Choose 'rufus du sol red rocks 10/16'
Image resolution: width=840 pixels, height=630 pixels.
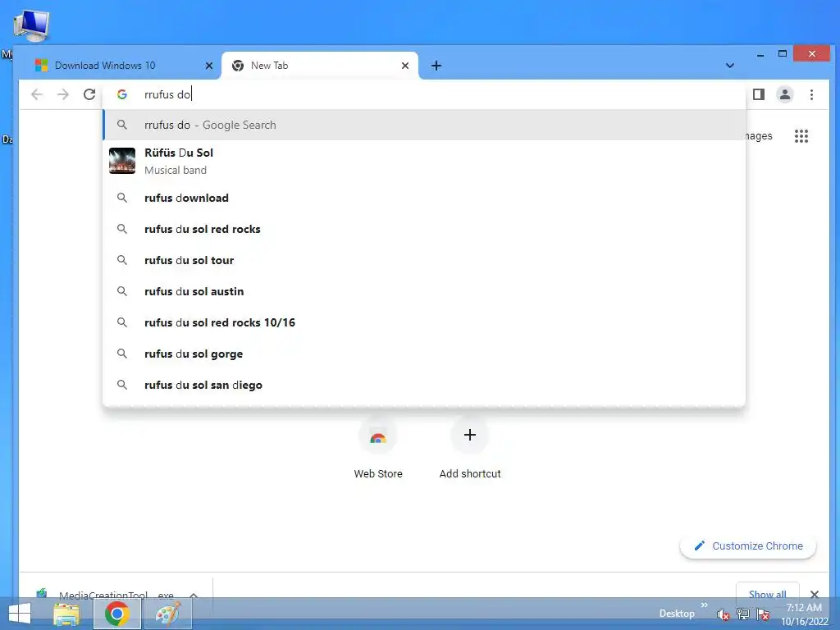pyautogui.click(x=424, y=322)
